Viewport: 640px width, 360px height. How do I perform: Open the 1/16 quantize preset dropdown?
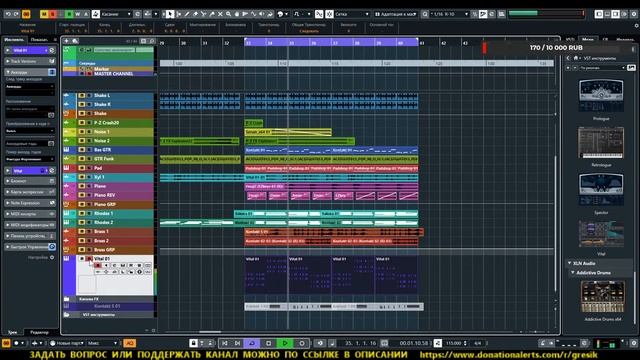450,14
